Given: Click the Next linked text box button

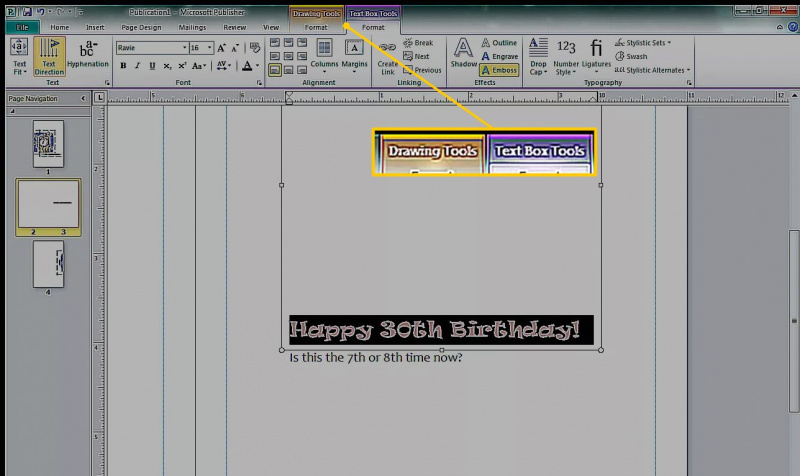Looking at the screenshot, I should [x=416, y=57].
